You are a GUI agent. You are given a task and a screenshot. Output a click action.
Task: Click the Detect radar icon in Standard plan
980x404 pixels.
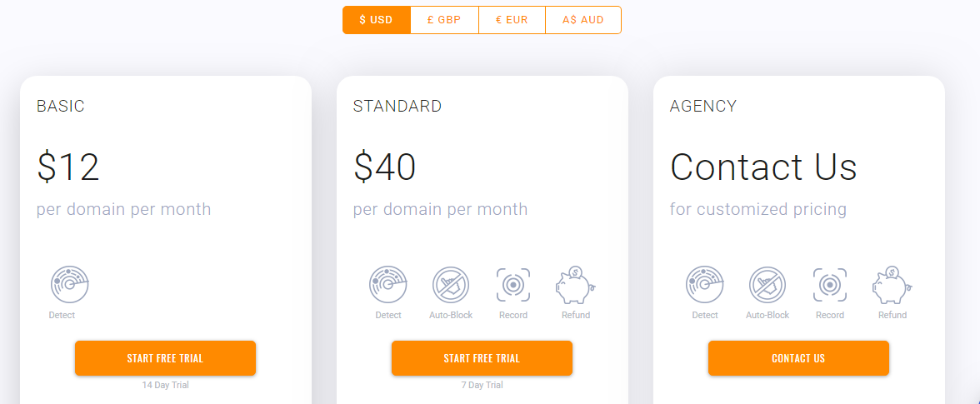388,285
